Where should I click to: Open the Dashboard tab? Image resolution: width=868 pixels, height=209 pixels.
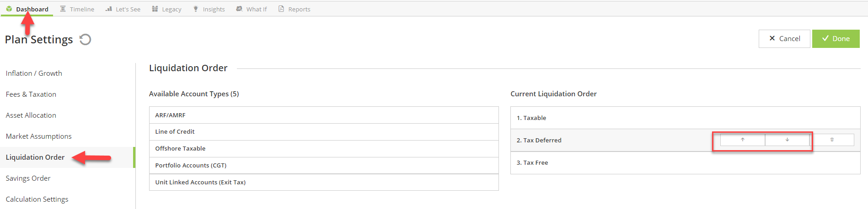(27, 9)
